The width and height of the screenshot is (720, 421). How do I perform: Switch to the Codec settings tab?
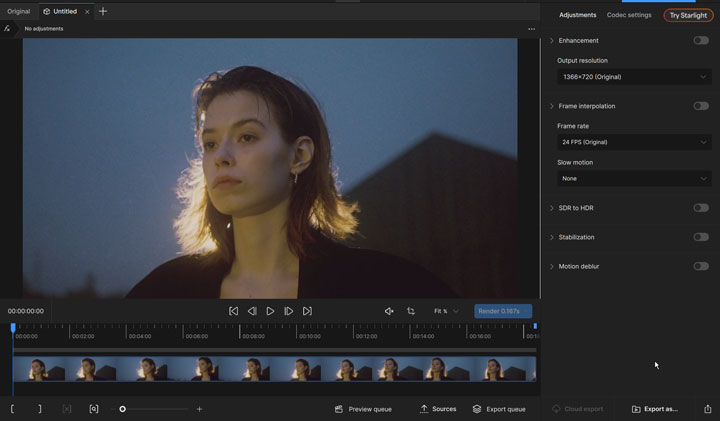coord(629,15)
